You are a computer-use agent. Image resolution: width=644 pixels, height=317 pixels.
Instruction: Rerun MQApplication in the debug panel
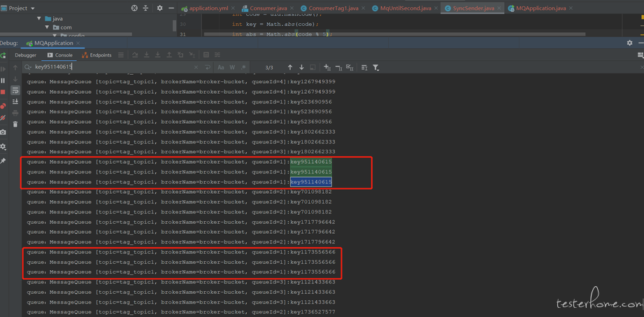tap(3, 55)
